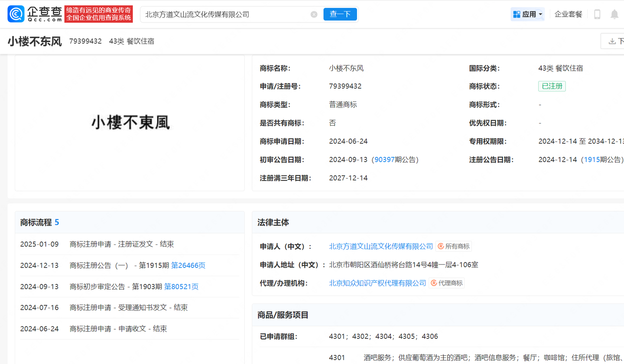Open the 第26466页 announcement page link

tap(188, 265)
